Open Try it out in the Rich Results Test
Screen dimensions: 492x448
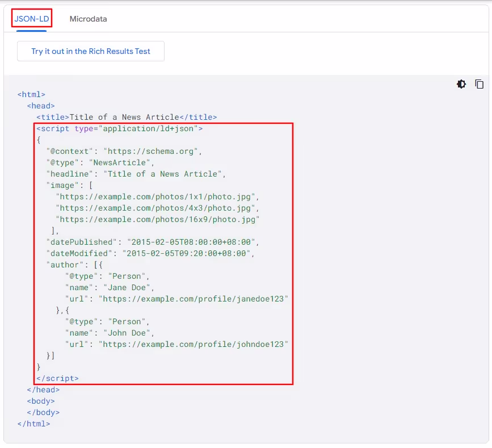pyautogui.click(x=91, y=51)
